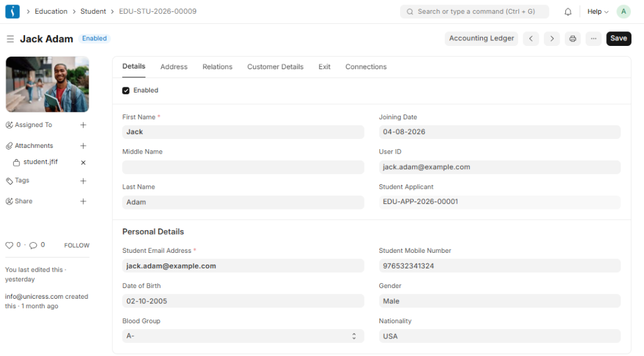This screenshot has height=356, width=644.
Task: Open the student.jfif attachment link
Action: (40, 162)
